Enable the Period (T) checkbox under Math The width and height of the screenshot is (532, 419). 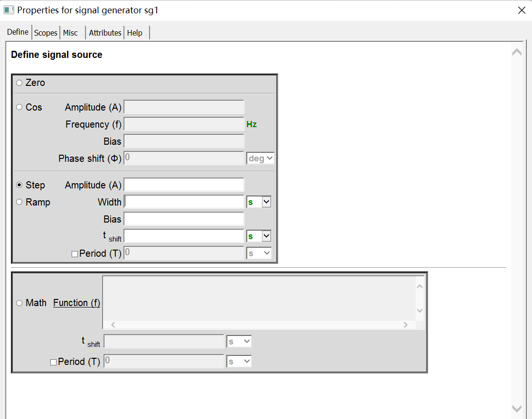(54, 362)
